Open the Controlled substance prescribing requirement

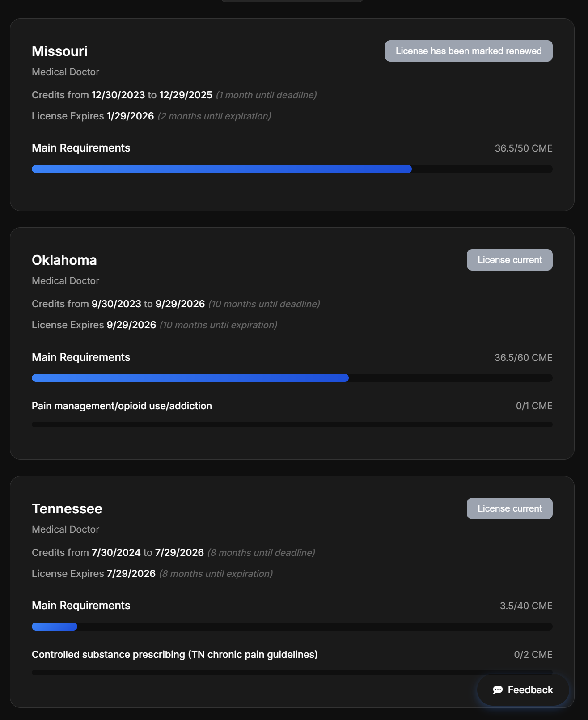coord(174,654)
